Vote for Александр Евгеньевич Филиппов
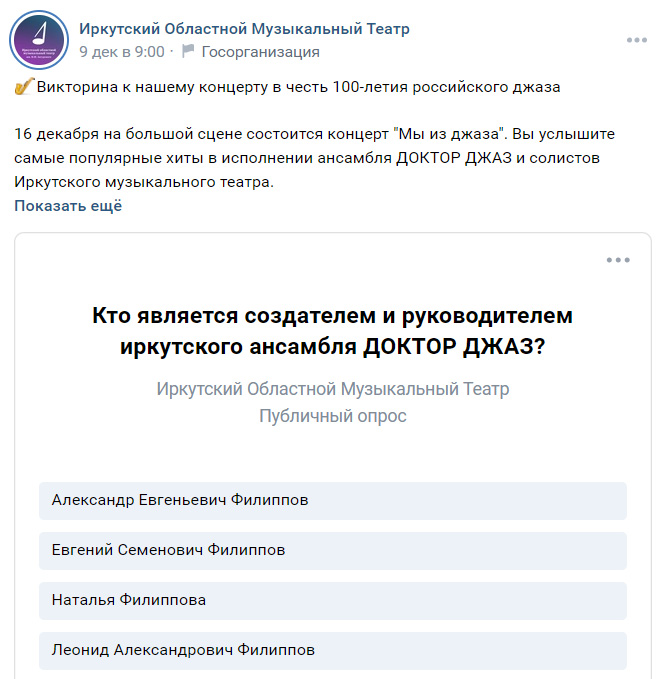 pos(332,501)
